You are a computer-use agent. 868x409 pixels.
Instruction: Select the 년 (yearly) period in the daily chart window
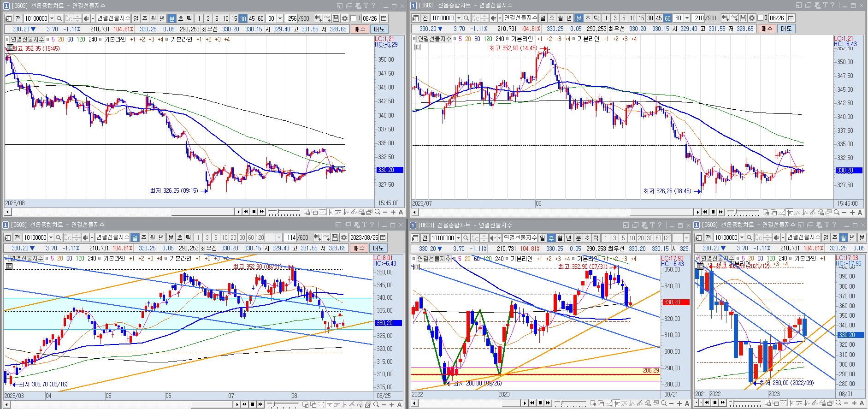(x=161, y=237)
